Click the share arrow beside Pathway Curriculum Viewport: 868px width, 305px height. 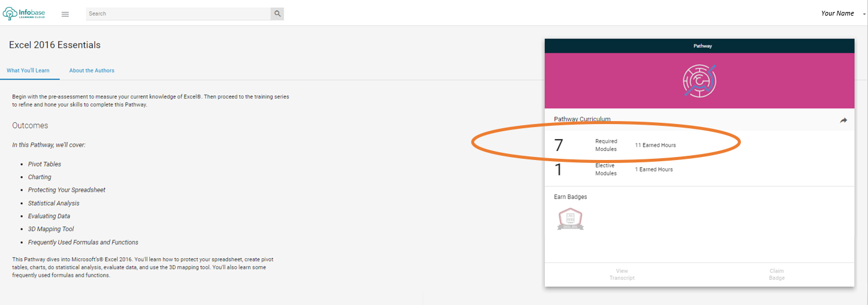pos(843,120)
